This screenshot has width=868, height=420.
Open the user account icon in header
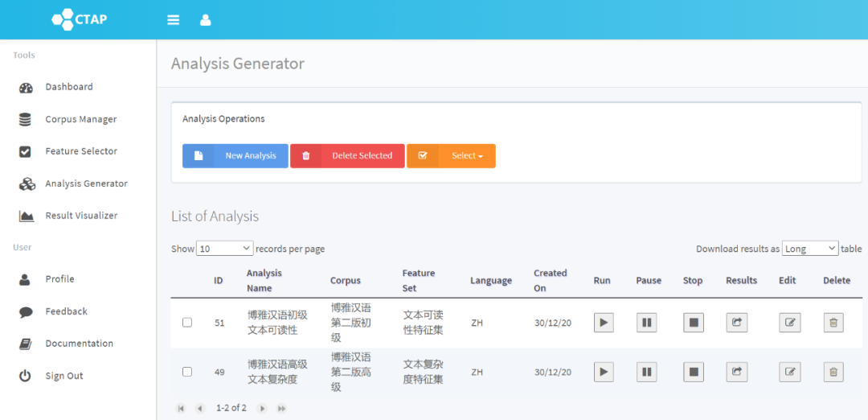tap(206, 20)
